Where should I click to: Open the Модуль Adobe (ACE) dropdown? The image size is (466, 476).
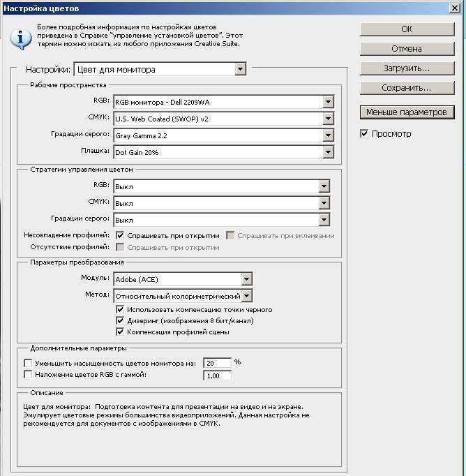pos(246,279)
